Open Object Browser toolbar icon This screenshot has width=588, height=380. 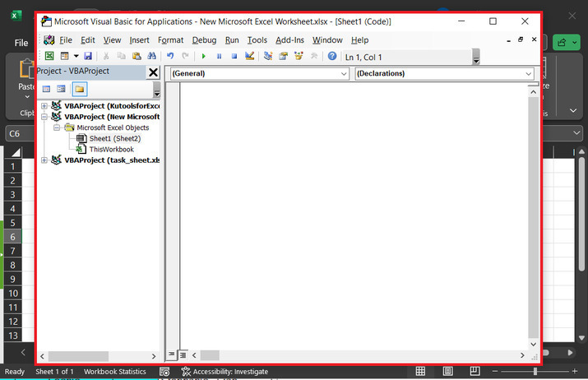(299, 56)
